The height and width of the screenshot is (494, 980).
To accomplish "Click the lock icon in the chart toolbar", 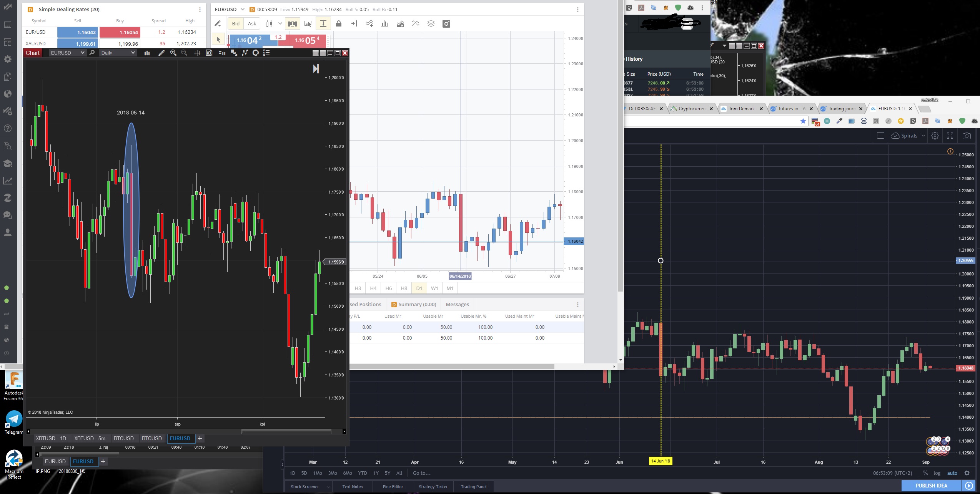I will click(338, 24).
